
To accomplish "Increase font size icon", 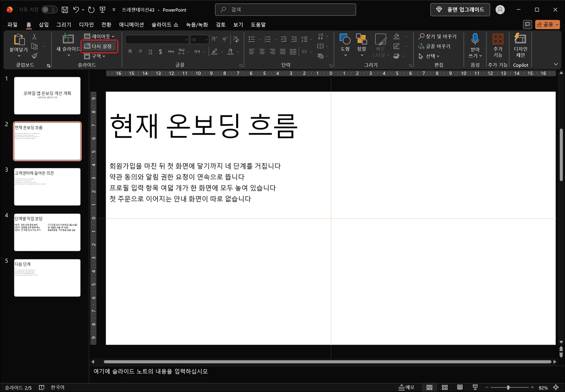I will coord(214,39).
